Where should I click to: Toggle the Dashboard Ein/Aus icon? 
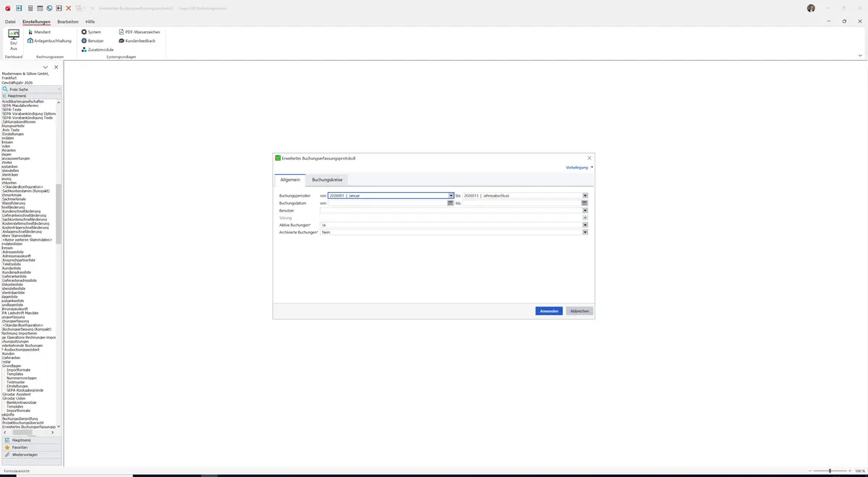click(x=13, y=39)
